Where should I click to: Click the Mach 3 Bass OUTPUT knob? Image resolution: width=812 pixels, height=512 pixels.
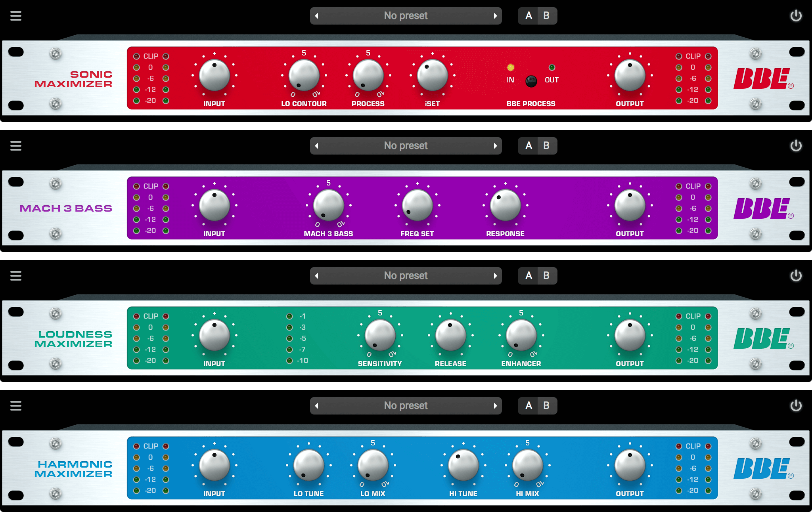click(630, 205)
